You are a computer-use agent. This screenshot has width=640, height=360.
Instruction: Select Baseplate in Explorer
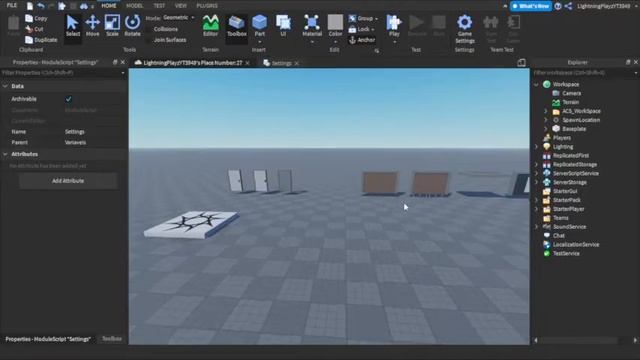[574, 129]
